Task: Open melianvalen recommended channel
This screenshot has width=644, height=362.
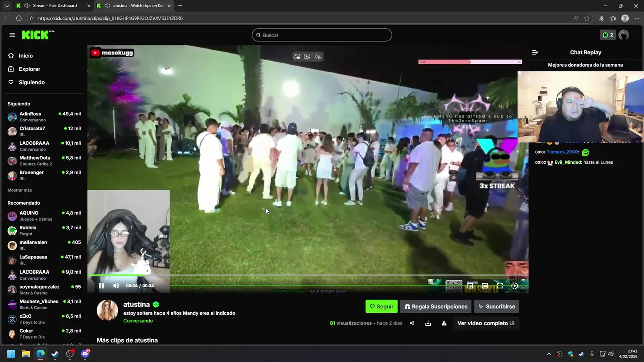Action: coord(44,245)
